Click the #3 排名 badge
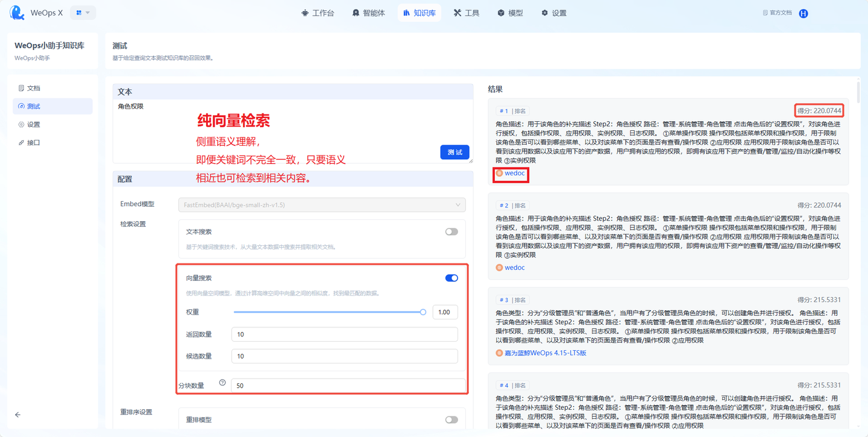 coord(512,300)
